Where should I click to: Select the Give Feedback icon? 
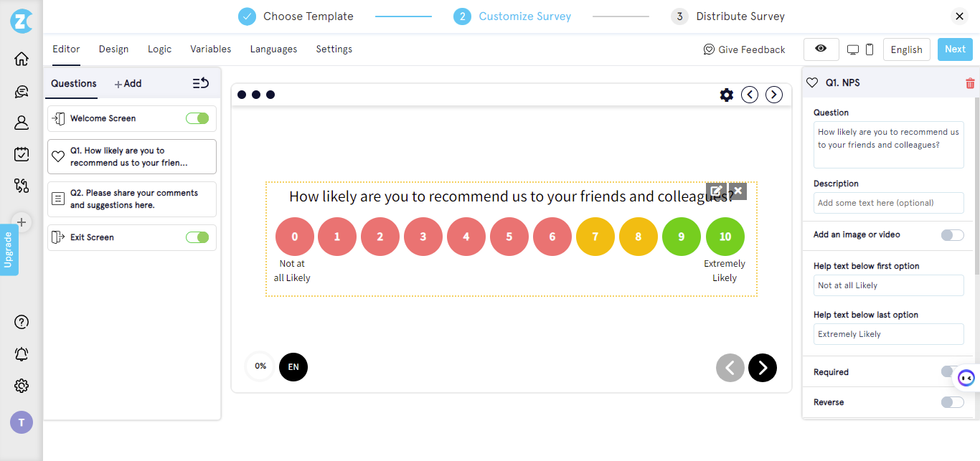[709, 49]
